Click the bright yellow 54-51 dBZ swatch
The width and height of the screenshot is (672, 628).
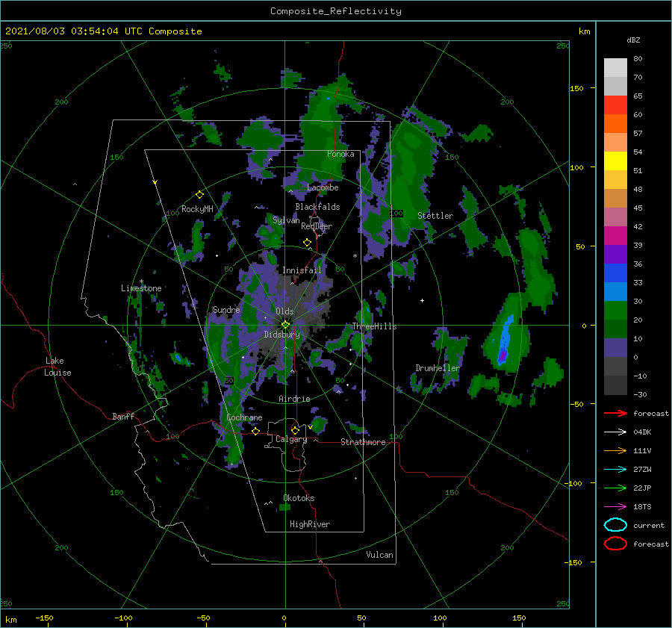tap(615, 161)
